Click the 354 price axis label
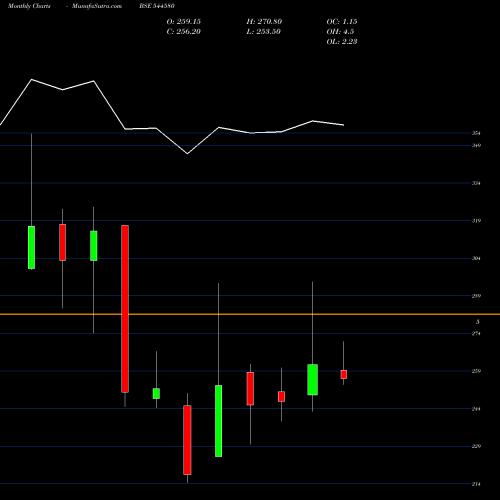This screenshot has width=500, height=500. click(476, 133)
